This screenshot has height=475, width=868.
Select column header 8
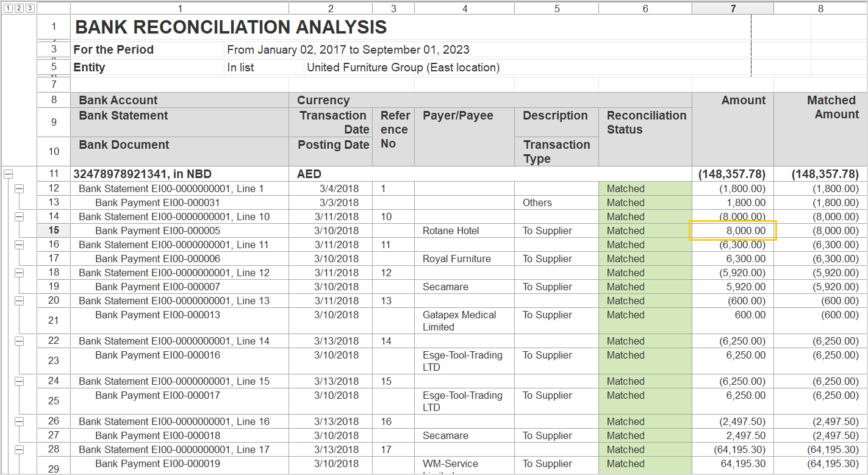tap(820, 9)
